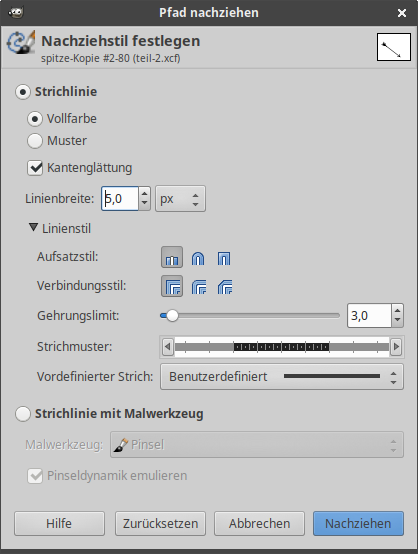The width and height of the screenshot is (418, 554).
Task: Click the GIMP Wilber icon in title bar
Action: pos(16,13)
